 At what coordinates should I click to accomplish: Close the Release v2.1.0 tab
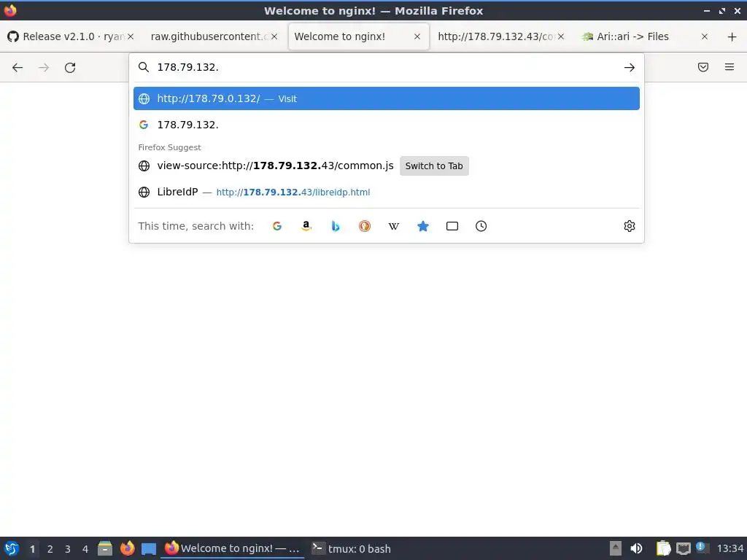(131, 36)
